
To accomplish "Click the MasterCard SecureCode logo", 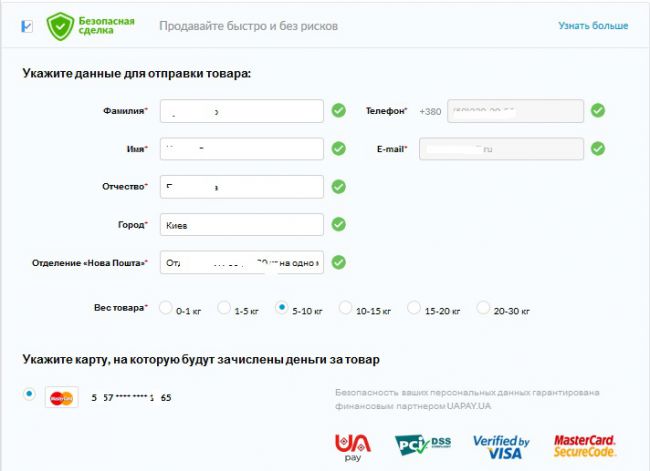I will [x=584, y=445].
